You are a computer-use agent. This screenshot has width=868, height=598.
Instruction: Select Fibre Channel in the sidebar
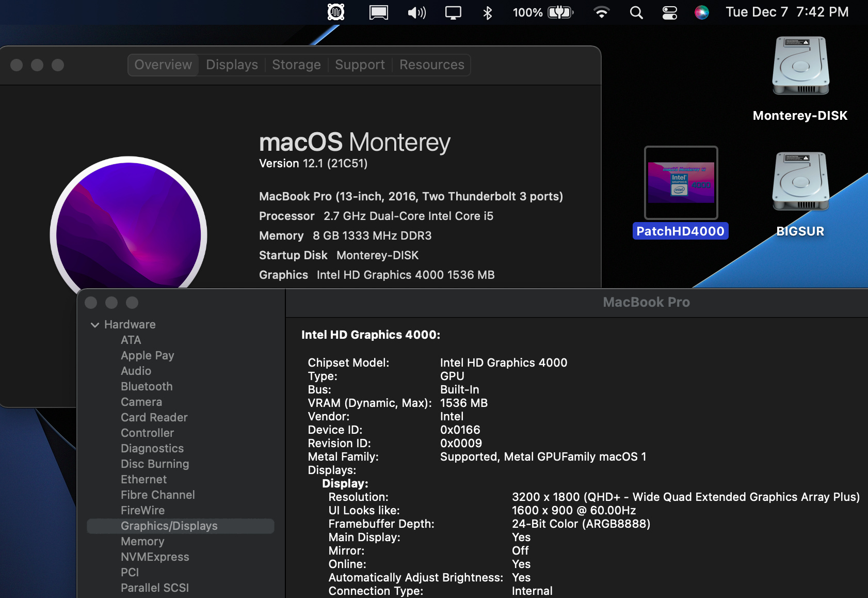pos(158,495)
